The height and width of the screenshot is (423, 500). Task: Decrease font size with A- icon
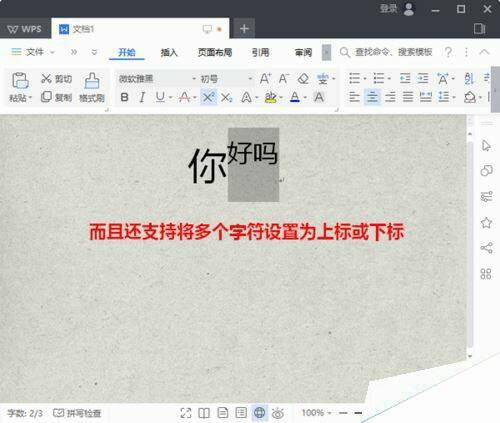pyautogui.click(x=283, y=79)
